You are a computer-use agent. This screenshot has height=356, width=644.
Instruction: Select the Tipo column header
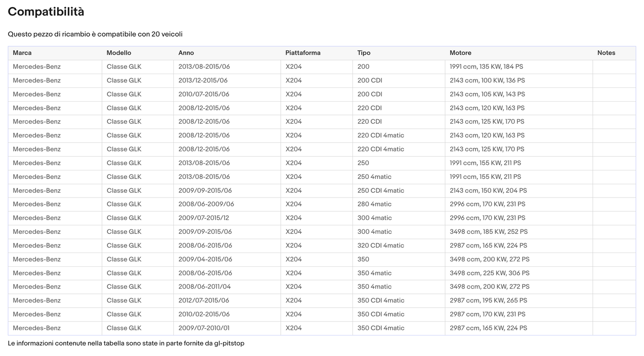(364, 53)
